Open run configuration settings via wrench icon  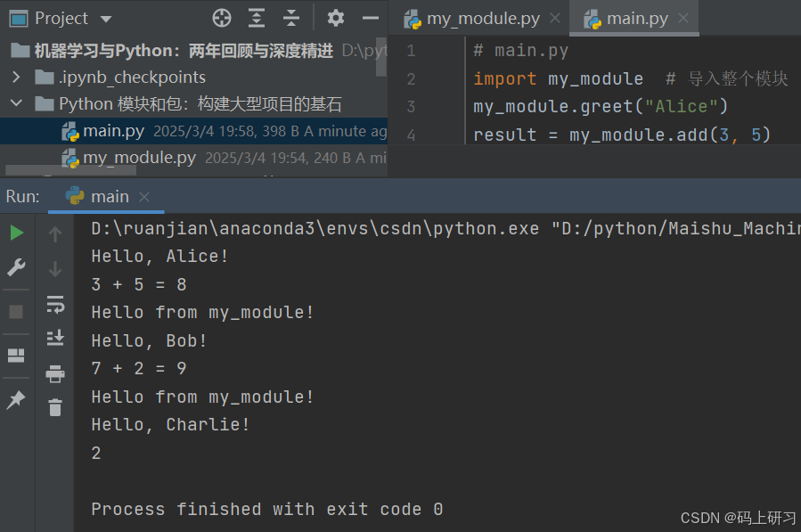pyautogui.click(x=16, y=267)
